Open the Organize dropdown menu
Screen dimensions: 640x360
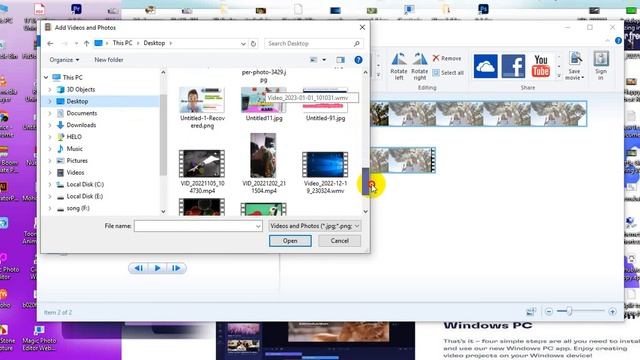coord(64,60)
